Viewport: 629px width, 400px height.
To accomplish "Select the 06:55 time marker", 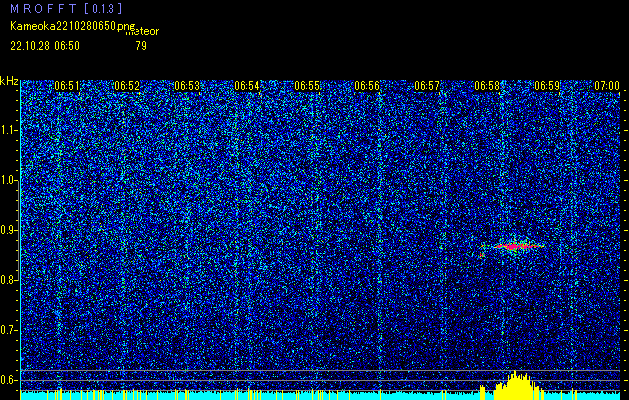I will click(x=307, y=86).
